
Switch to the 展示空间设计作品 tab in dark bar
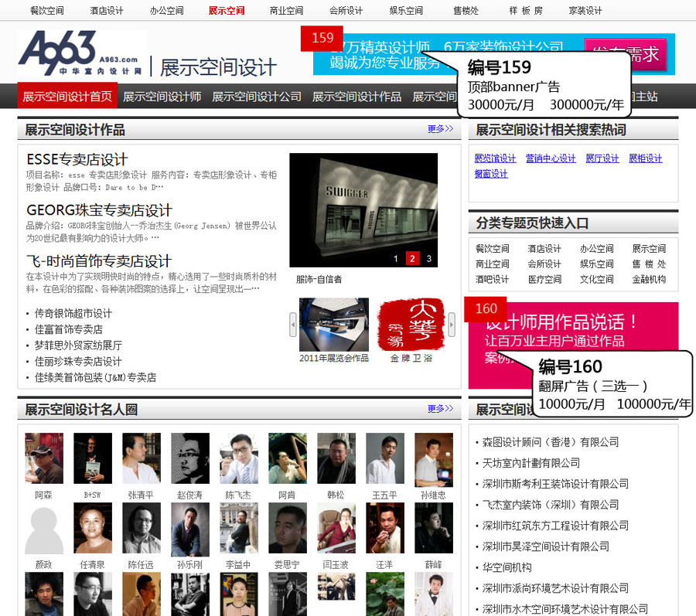pos(357,97)
